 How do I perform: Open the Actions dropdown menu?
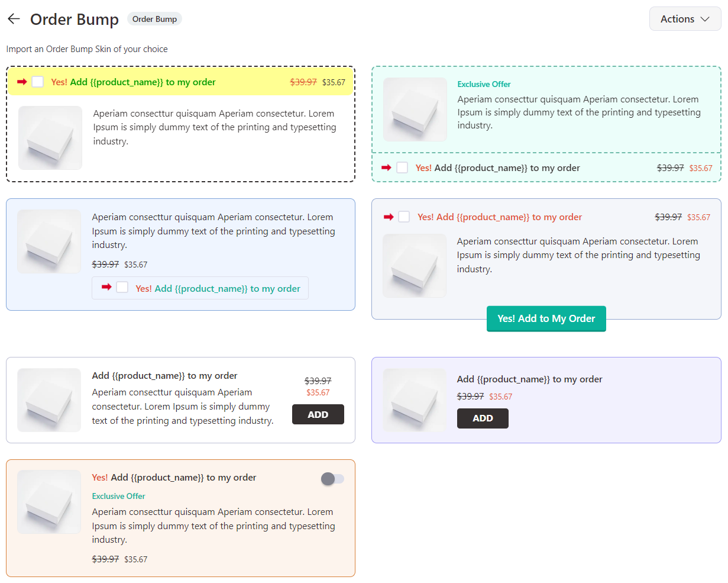point(685,18)
